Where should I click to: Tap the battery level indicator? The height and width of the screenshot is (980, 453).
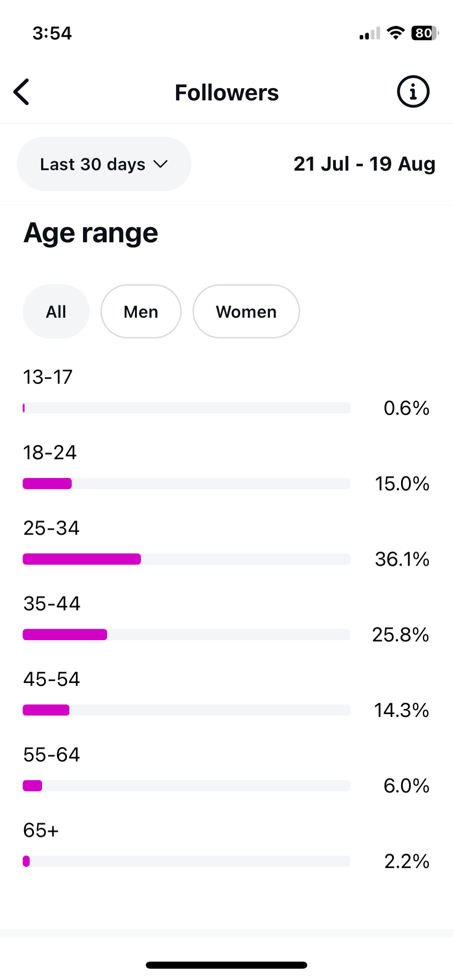coord(425,33)
